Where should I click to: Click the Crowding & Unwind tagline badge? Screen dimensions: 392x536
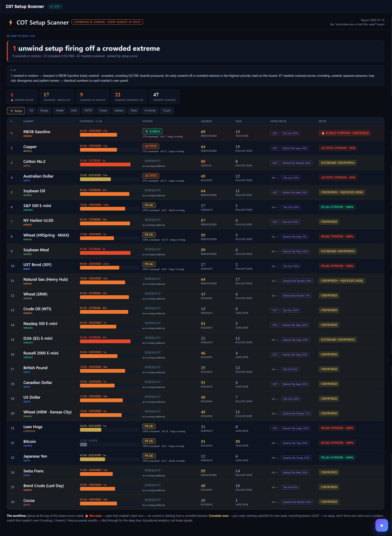click(x=107, y=22)
